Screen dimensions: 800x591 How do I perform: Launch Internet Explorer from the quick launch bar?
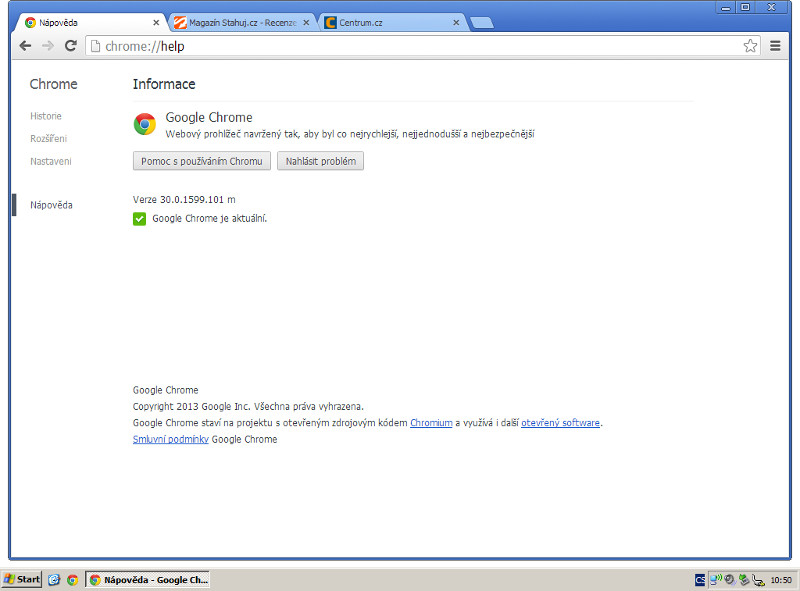(x=54, y=580)
